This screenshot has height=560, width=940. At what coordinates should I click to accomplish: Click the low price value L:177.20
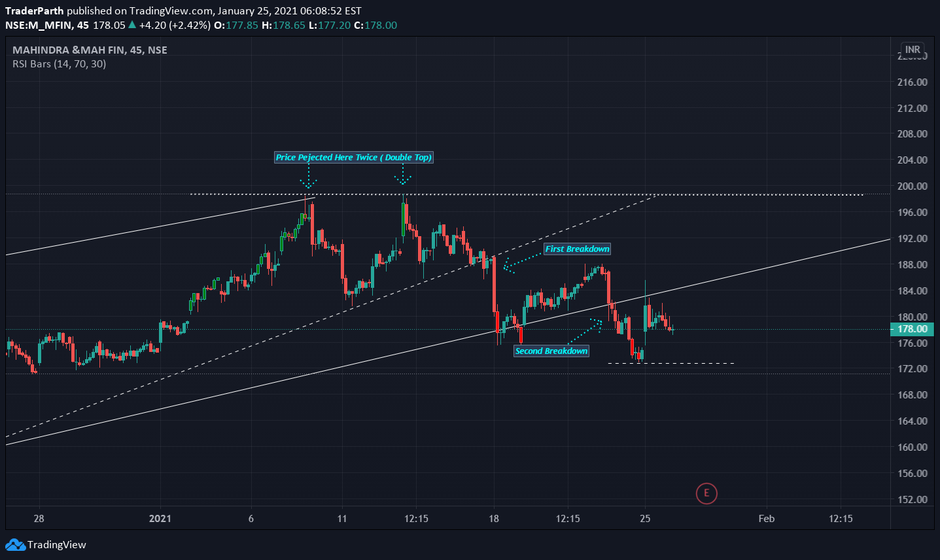click(330, 26)
